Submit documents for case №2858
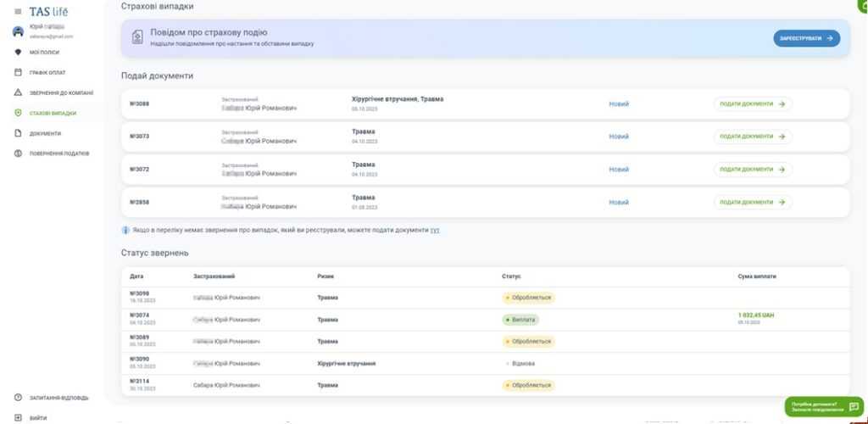The image size is (868, 424). tap(753, 203)
